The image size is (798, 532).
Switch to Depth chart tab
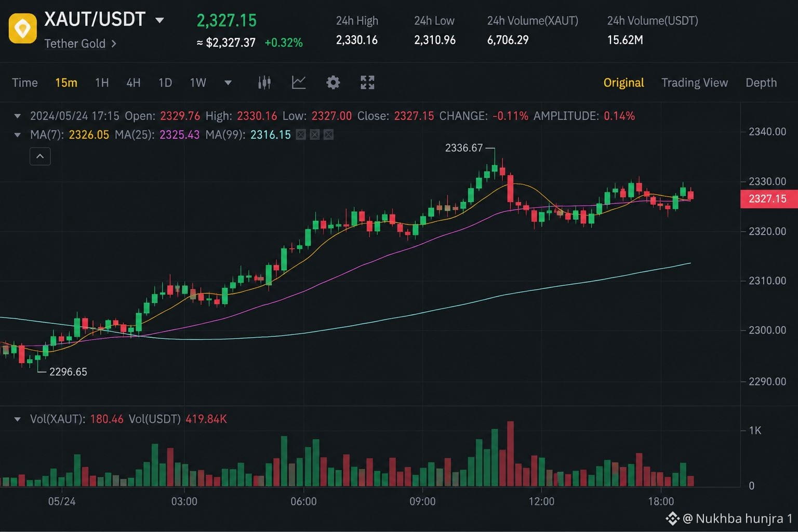click(x=761, y=83)
